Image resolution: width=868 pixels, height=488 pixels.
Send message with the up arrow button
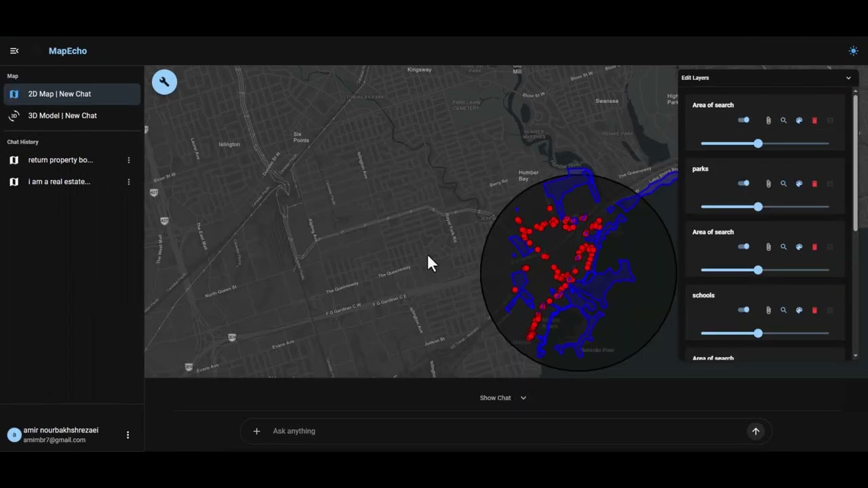[755, 431]
